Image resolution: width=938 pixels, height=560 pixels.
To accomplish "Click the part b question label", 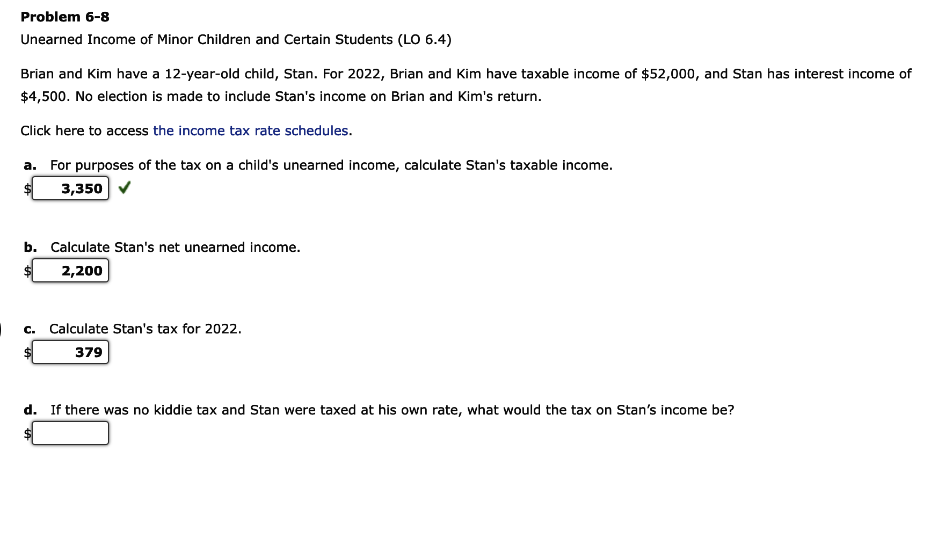I will click(x=30, y=248).
